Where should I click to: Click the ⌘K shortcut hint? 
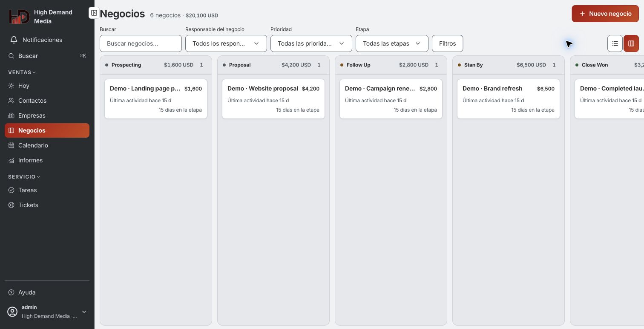(x=83, y=56)
